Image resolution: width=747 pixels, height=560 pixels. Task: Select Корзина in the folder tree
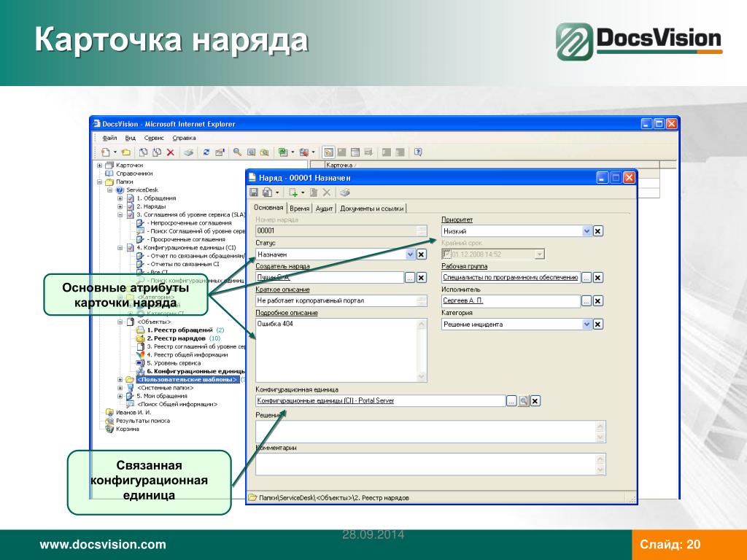pos(127,429)
